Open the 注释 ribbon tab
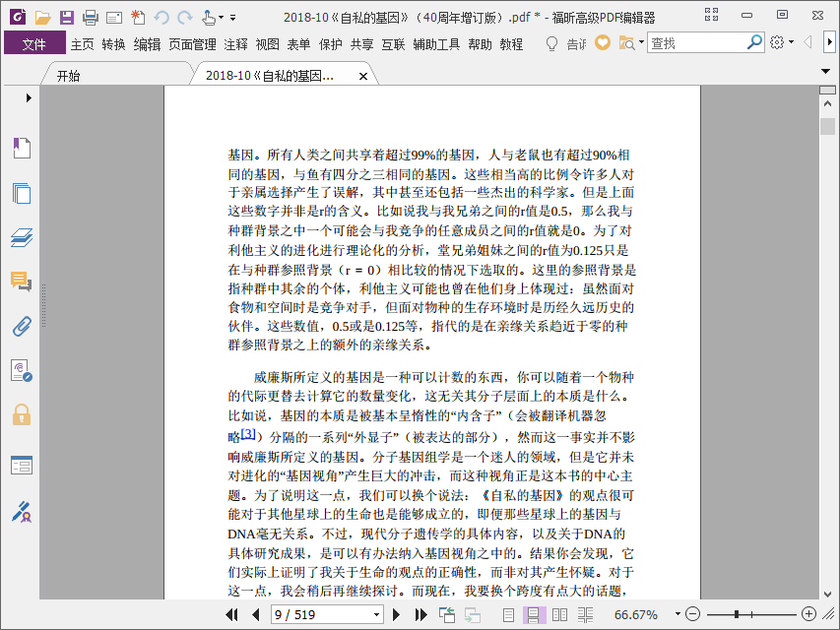Screen dimensions: 840x630 [x=235, y=44]
